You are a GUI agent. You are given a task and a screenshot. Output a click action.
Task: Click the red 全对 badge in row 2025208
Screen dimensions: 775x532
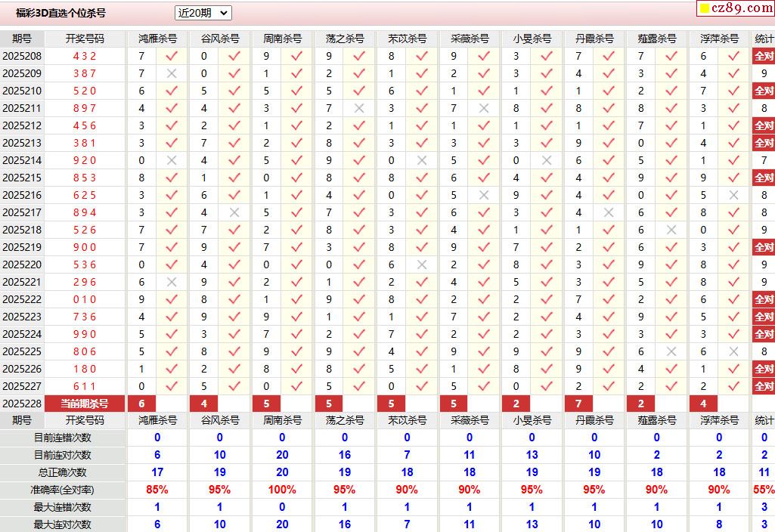[764, 57]
